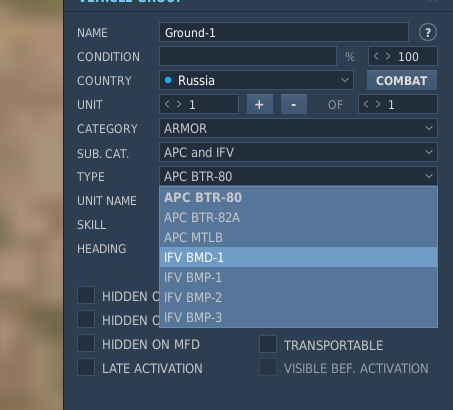Screen dimensions: 453x410
Task: Open the CATEGORY dropdown showing ARMOR
Action: click(298, 128)
